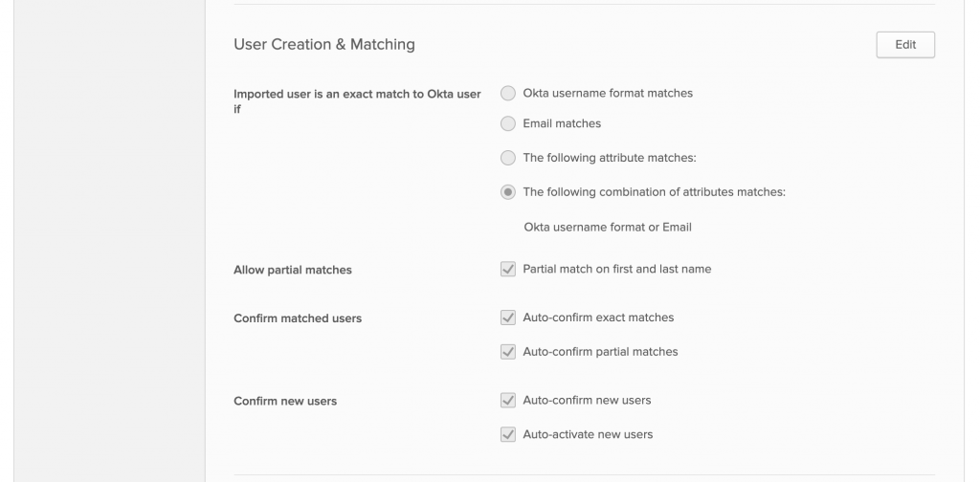Toggle the partial match on first and last name checkbox

[508, 269]
